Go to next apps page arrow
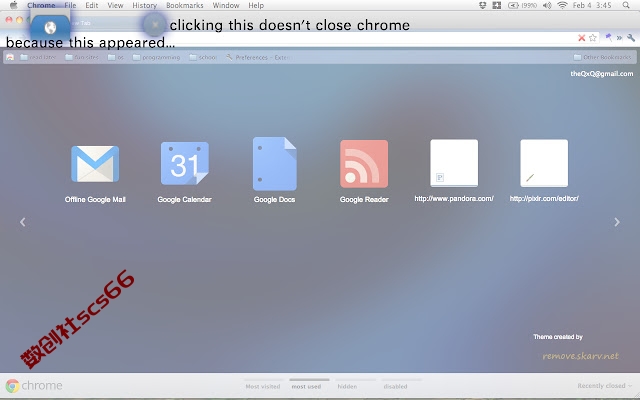The image size is (640, 400). [617, 222]
